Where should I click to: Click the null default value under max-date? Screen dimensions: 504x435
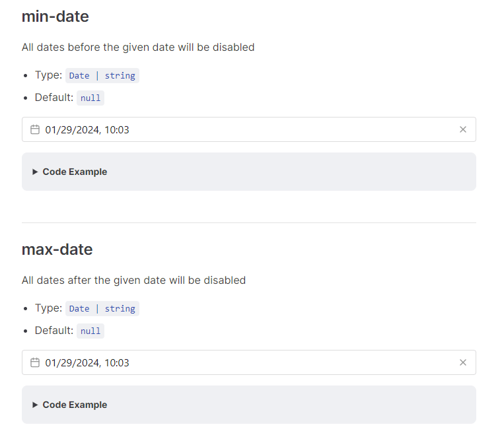90,331
